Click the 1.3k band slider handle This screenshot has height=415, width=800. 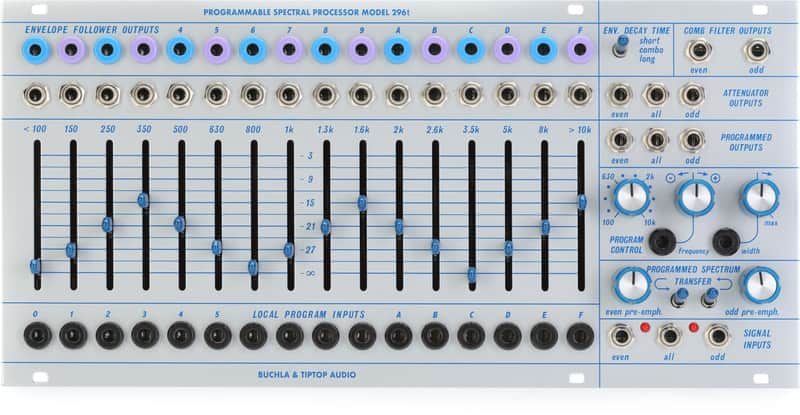(x=326, y=226)
